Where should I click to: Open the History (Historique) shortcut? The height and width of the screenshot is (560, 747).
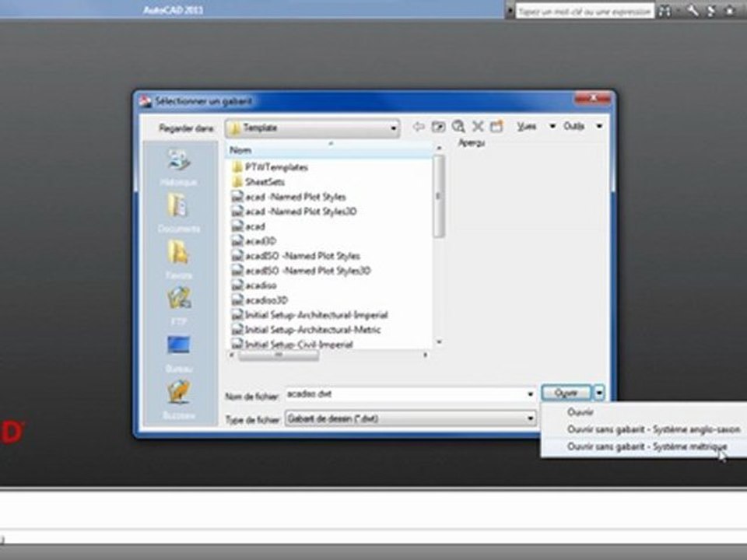179,166
